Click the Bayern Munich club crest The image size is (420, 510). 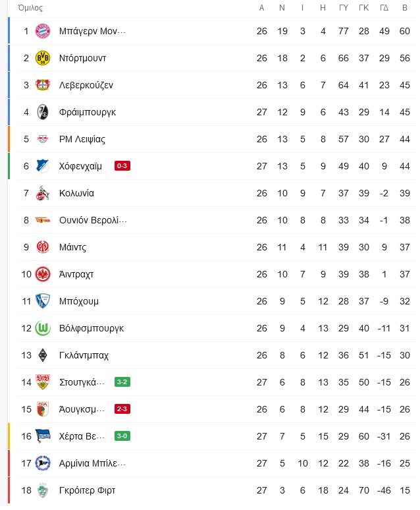(x=43, y=31)
